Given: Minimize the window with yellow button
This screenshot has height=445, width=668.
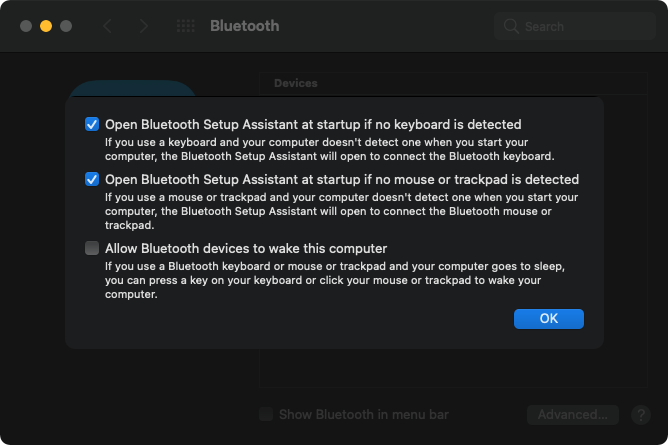Looking at the screenshot, I should pos(45,26).
